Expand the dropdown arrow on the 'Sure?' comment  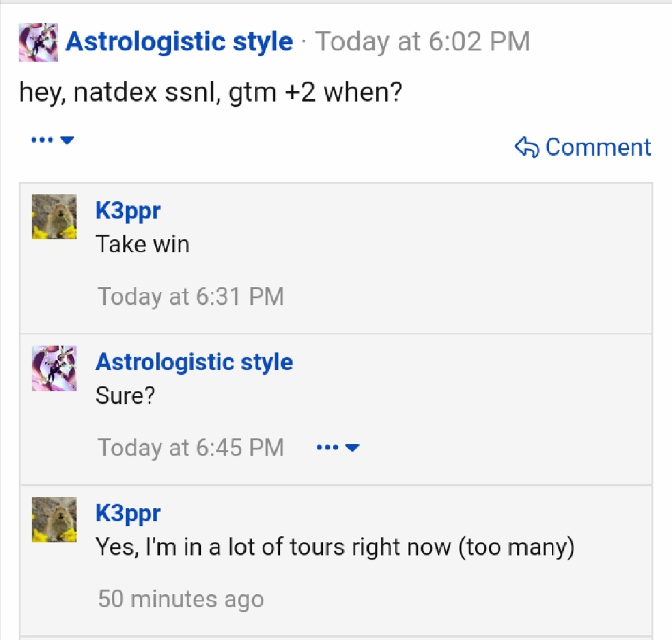point(352,448)
